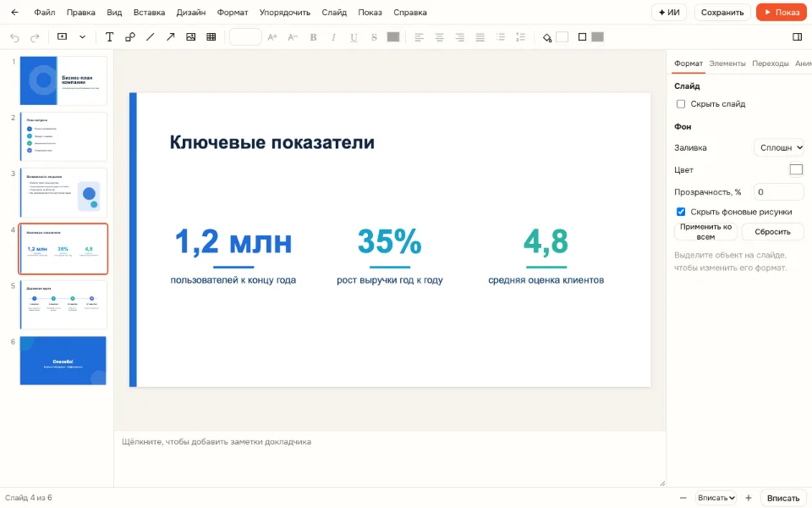This screenshot has width=812, height=508.
Task: Open the Слайд menu
Action: click(334, 13)
